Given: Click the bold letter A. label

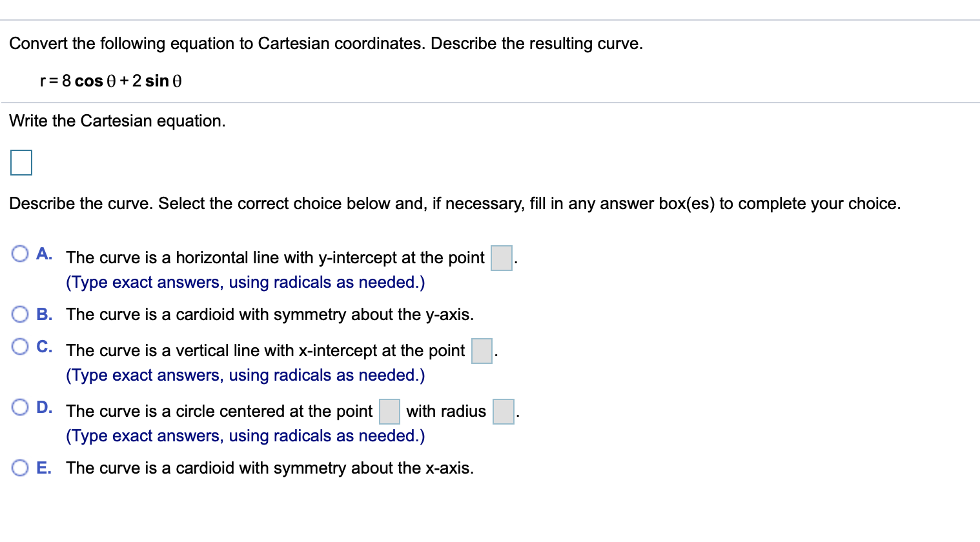Looking at the screenshot, I should tap(45, 254).
